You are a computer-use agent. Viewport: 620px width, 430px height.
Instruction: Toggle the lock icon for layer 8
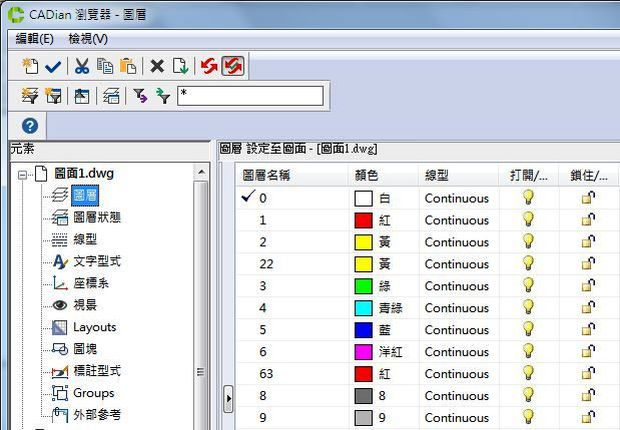[x=588, y=395]
